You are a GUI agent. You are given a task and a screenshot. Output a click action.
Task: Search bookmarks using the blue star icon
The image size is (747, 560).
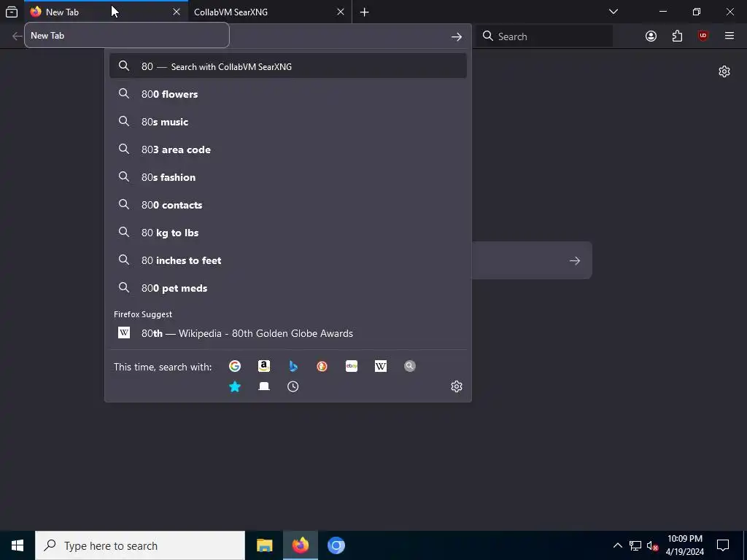[x=235, y=386]
